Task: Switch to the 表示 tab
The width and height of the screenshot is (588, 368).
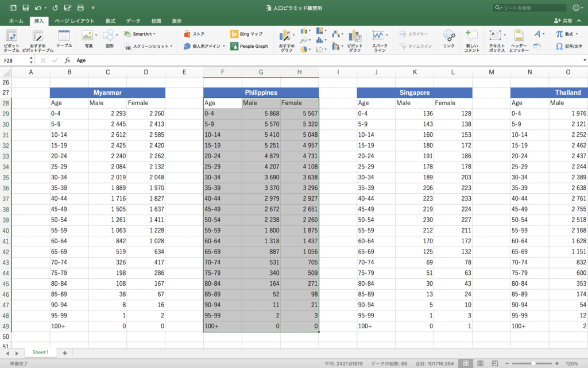Action: pos(177,21)
